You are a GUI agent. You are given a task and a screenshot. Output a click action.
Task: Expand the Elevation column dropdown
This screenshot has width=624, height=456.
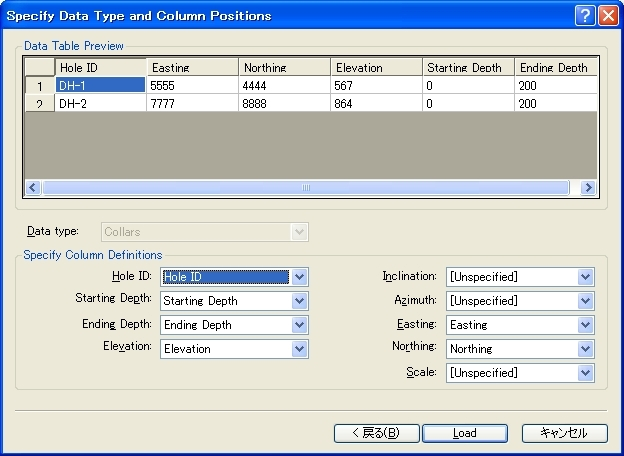point(300,349)
